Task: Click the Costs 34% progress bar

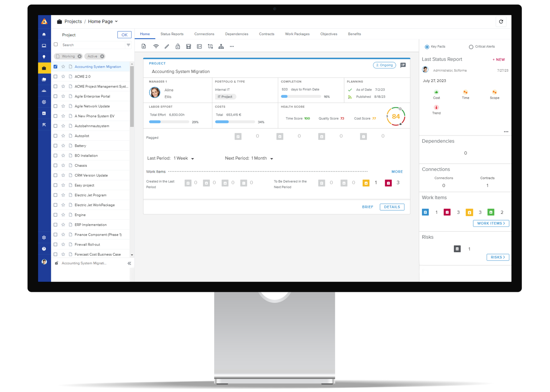Action: [x=235, y=122]
